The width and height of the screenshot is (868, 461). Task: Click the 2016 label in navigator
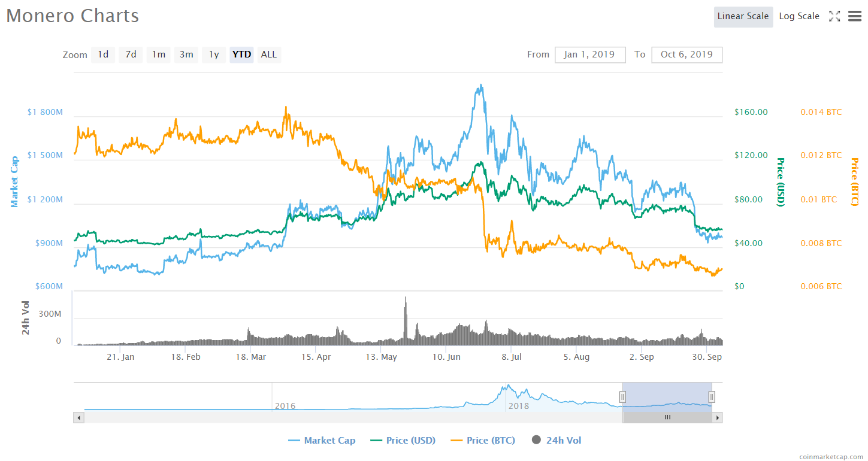285,406
